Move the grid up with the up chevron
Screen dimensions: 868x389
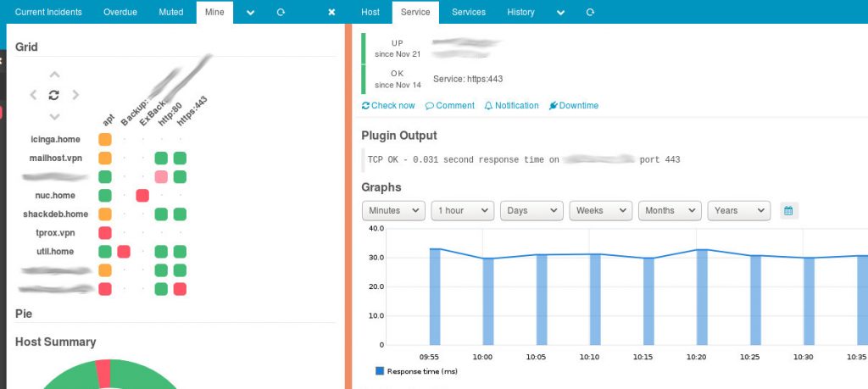pos(54,75)
